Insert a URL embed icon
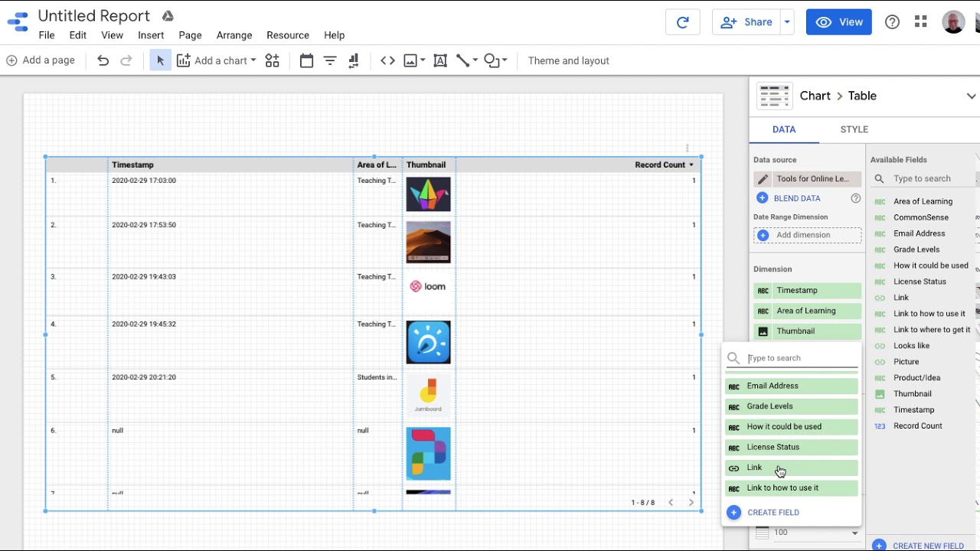Image resolution: width=980 pixels, height=551 pixels. pyautogui.click(x=387, y=60)
